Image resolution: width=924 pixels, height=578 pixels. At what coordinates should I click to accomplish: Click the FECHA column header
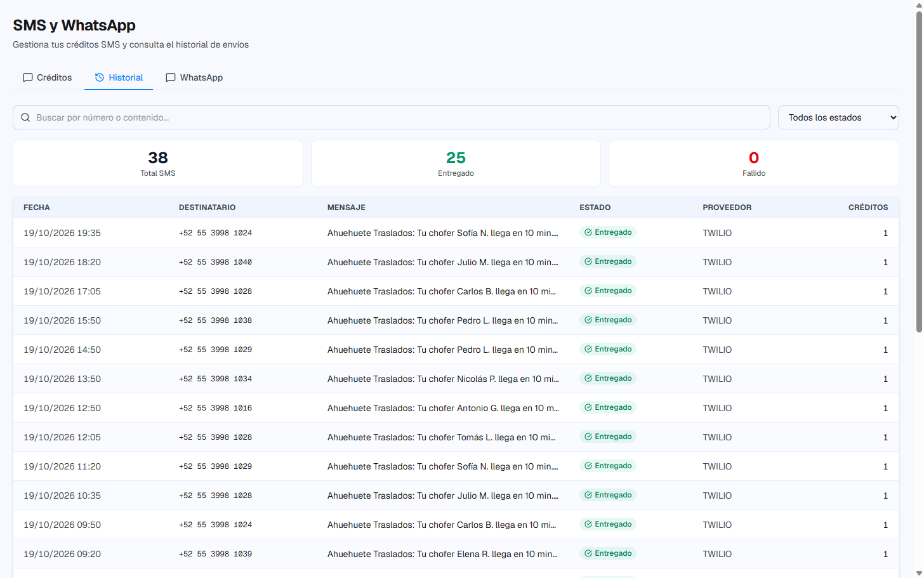tap(37, 207)
